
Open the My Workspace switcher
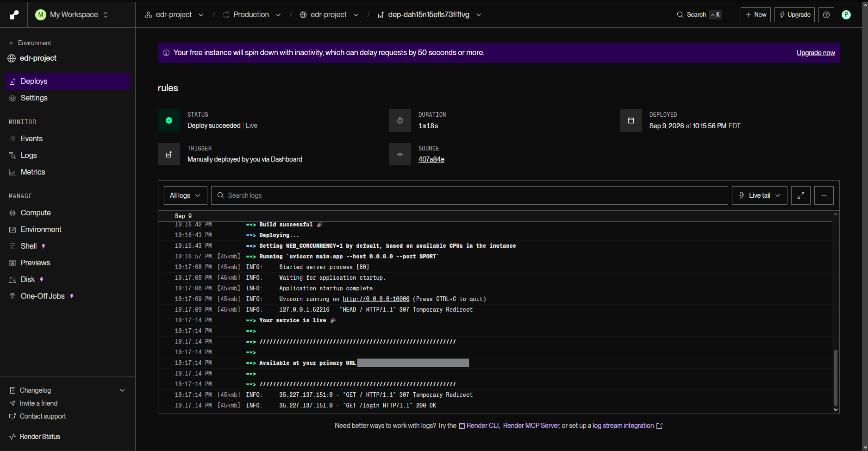click(72, 15)
